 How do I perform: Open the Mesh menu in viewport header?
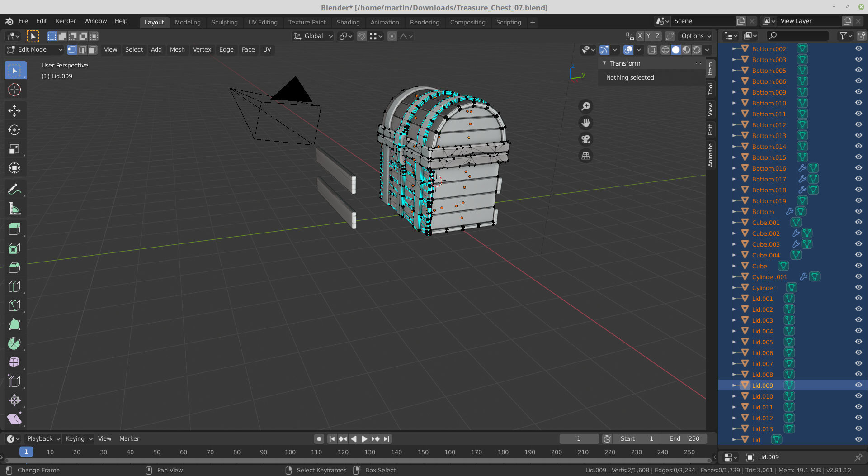[x=177, y=50]
